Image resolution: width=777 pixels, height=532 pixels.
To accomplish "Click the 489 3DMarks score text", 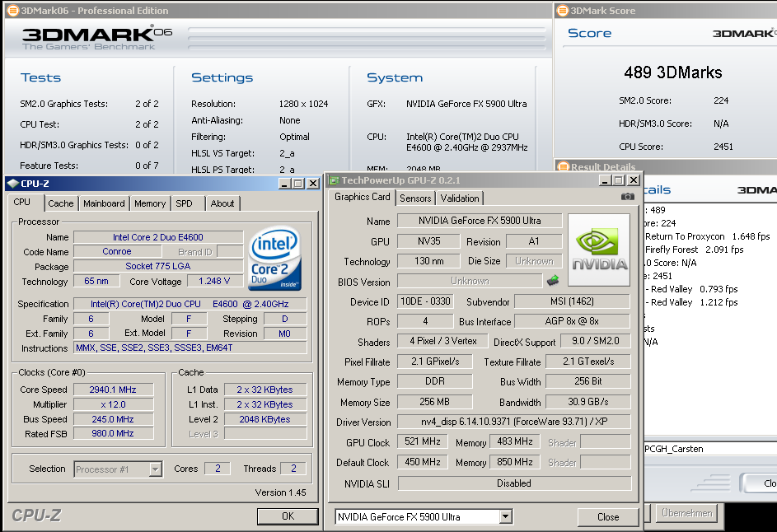I will point(673,72).
